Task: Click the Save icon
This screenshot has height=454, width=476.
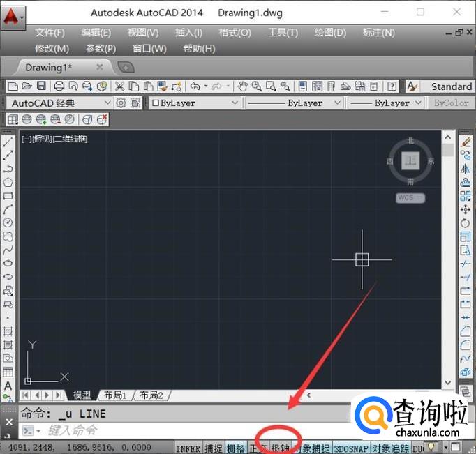Action: (x=41, y=86)
